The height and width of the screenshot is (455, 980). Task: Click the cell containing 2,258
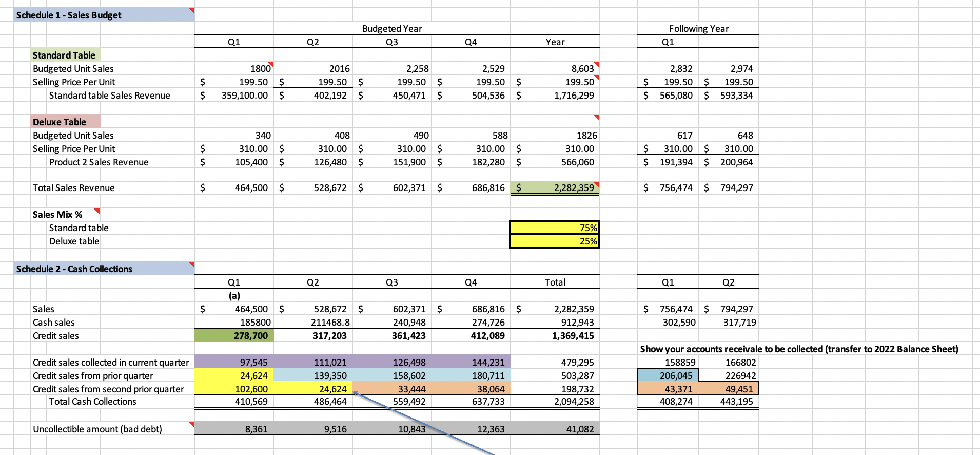392,68
